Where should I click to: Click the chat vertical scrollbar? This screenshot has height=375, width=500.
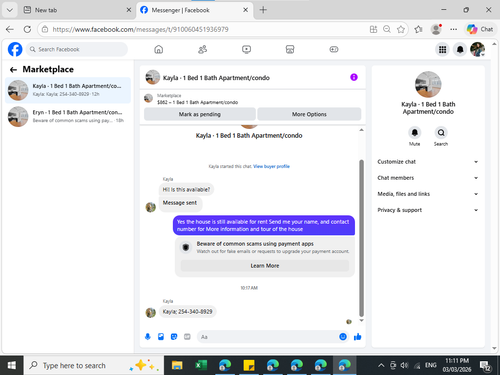pos(361,238)
